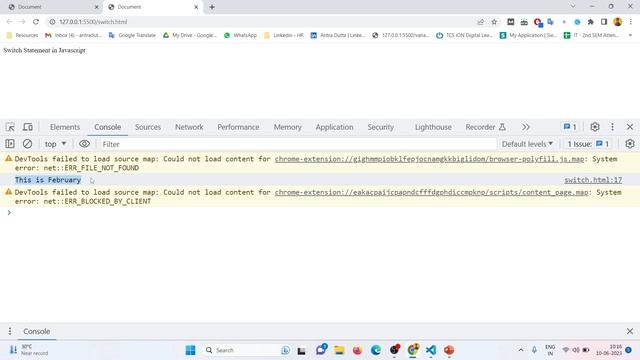
Task: Close the bottom console drawer
Action: [x=630, y=331]
